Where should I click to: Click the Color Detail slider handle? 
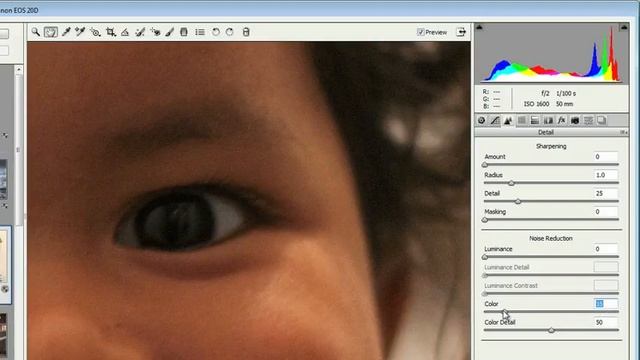551,330
